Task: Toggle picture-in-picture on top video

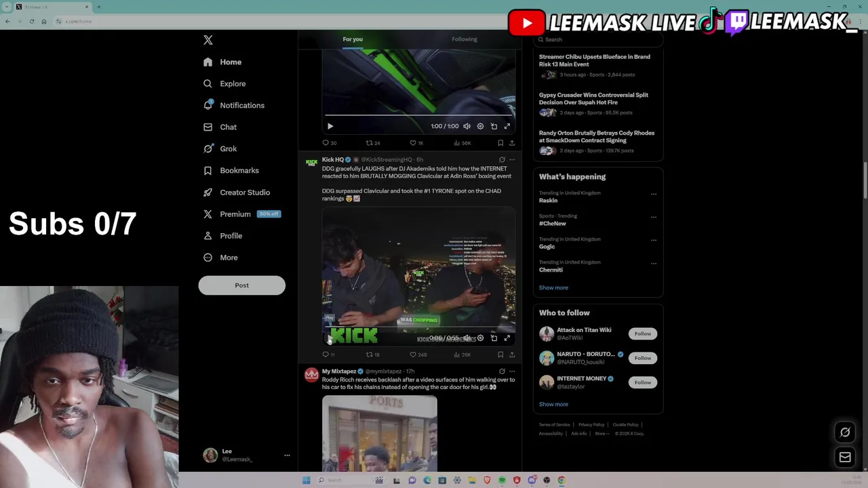Action: pos(494,126)
